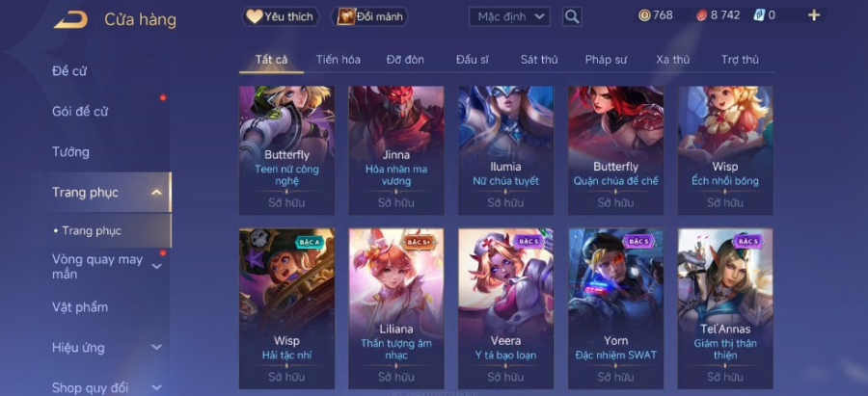Click the red ruby currency icon
868x396 pixels.
pos(702,15)
